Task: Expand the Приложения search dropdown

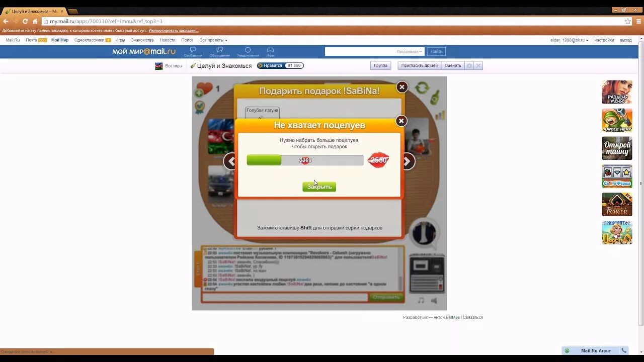Action: tap(410, 51)
